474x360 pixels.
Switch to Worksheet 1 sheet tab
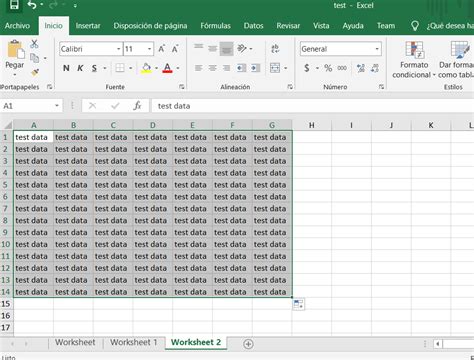pyautogui.click(x=133, y=342)
